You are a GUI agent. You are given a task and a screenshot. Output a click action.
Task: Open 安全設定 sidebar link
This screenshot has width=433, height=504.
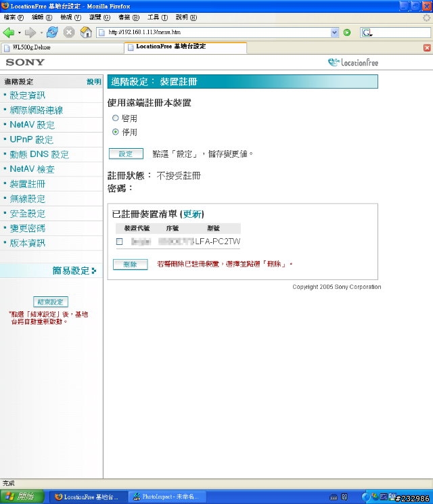(27, 213)
